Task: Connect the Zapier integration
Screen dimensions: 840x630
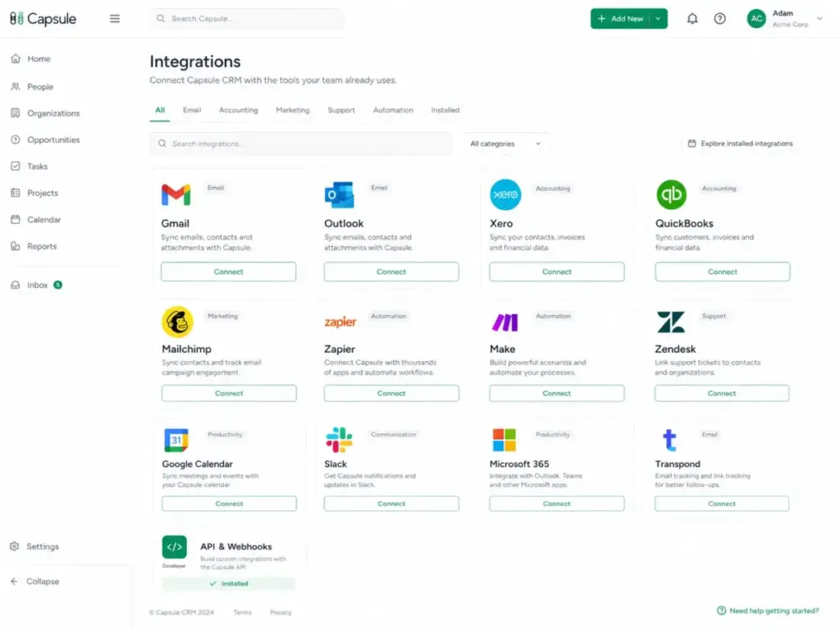Action: pyautogui.click(x=391, y=393)
